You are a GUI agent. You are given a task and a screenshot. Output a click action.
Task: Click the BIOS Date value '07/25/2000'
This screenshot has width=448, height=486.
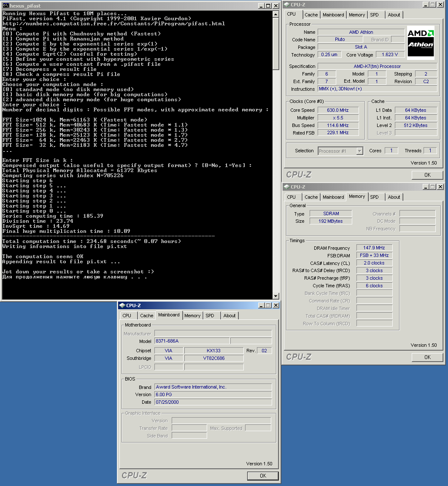coord(213,402)
